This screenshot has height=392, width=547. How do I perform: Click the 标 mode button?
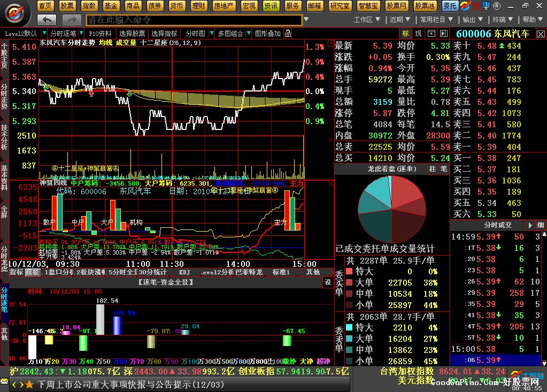point(405,34)
